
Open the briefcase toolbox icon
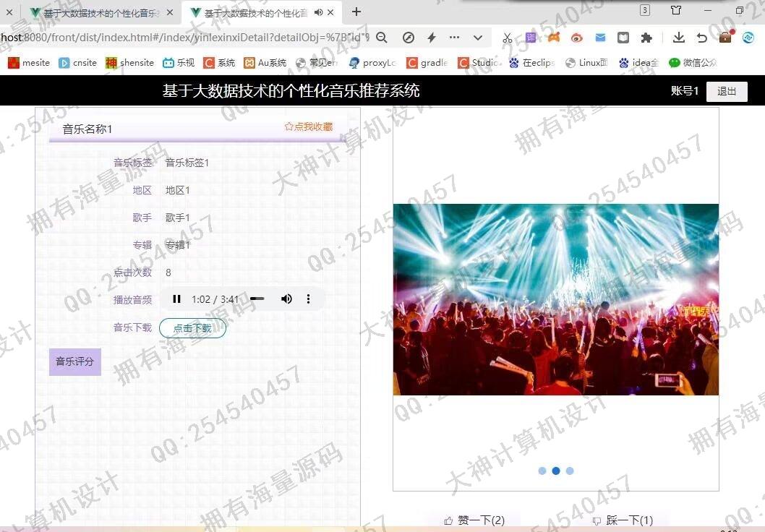[725, 37]
